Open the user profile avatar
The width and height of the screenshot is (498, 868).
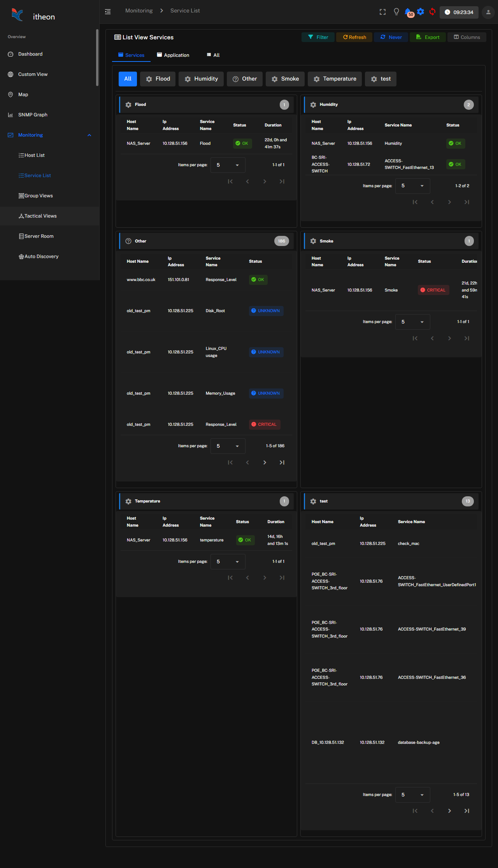[488, 12]
